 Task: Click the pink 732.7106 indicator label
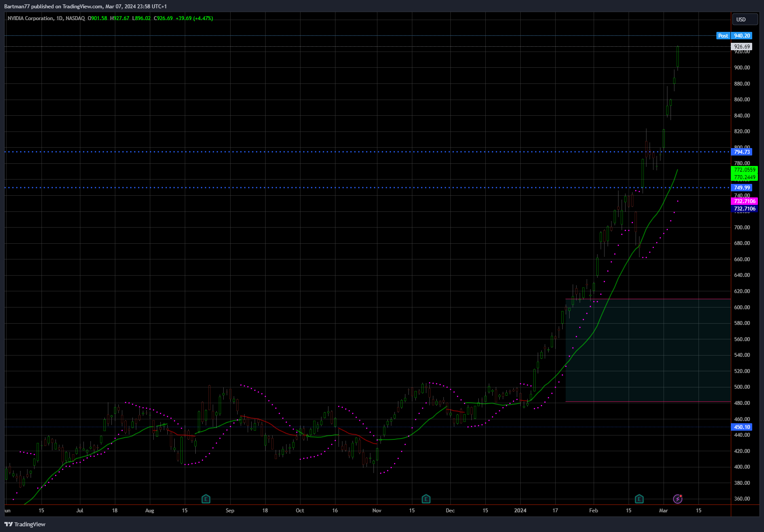coord(744,201)
